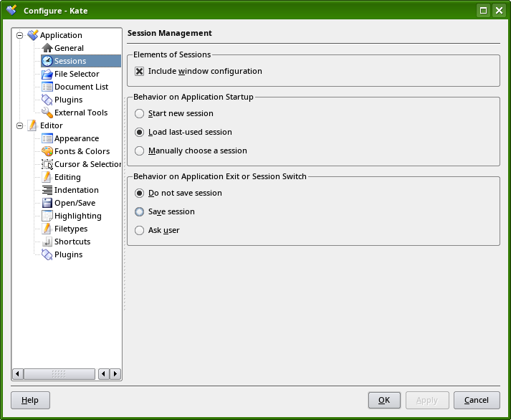Maximize the Configure - Kate window

484,11
